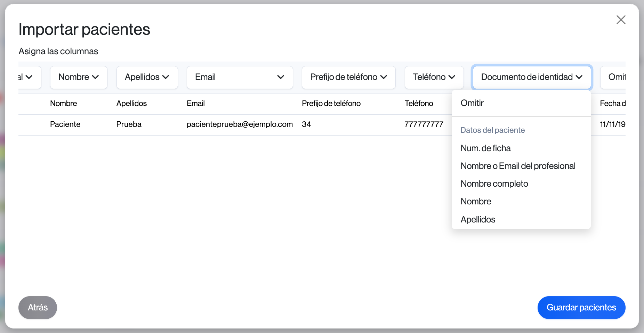Open the Prefijo de teléfono dropdown

(x=348, y=77)
